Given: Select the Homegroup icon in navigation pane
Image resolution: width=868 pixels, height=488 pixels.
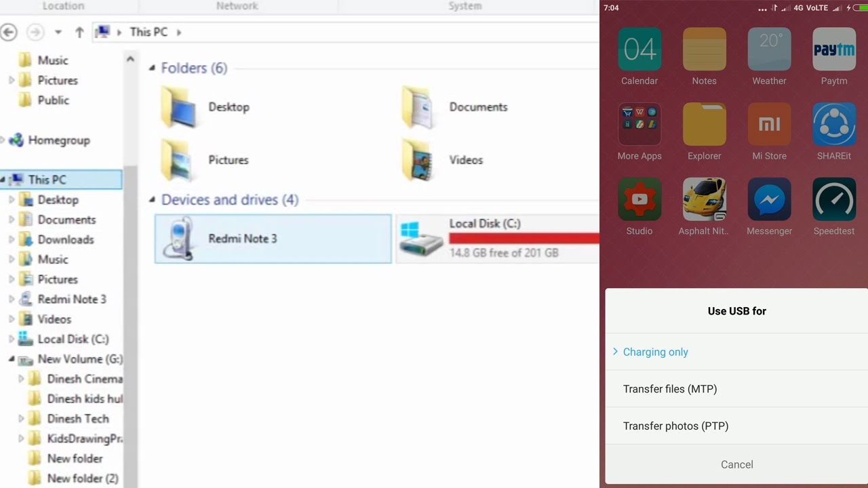Looking at the screenshot, I should click(x=16, y=140).
